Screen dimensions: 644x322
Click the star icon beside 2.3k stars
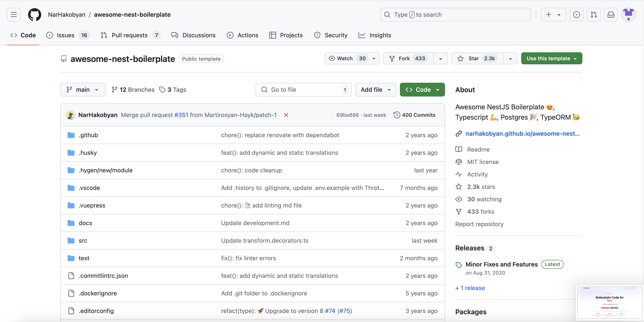click(x=459, y=187)
